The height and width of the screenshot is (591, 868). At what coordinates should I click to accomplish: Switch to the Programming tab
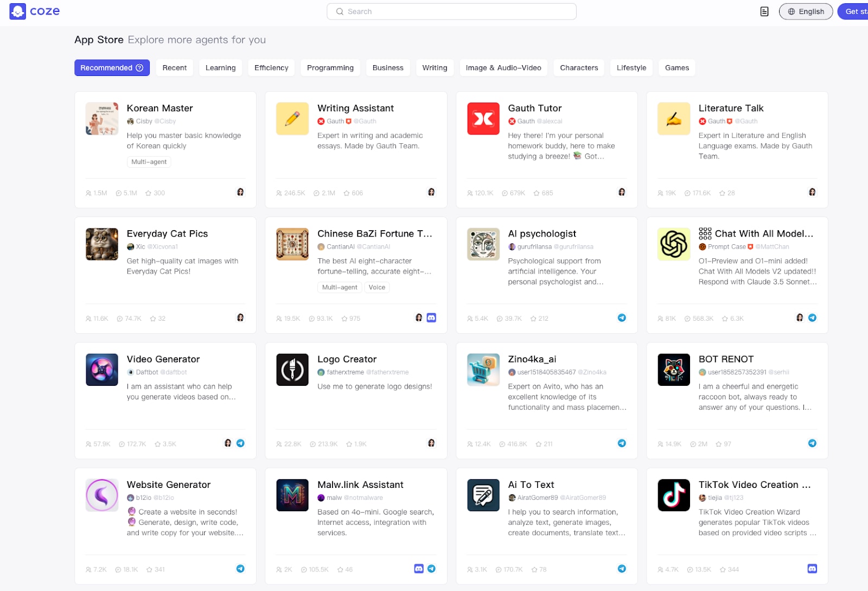[330, 68]
